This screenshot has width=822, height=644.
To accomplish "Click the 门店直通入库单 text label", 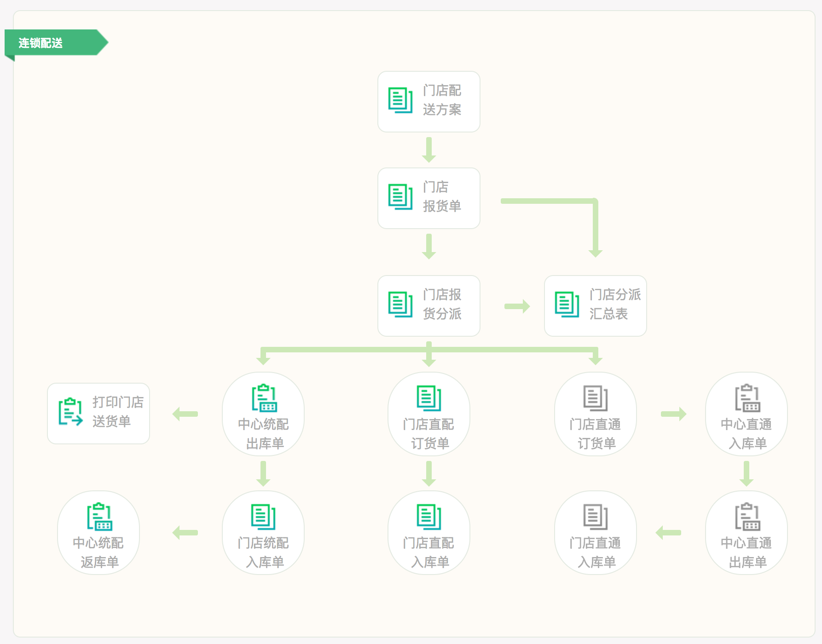I will point(595,552).
